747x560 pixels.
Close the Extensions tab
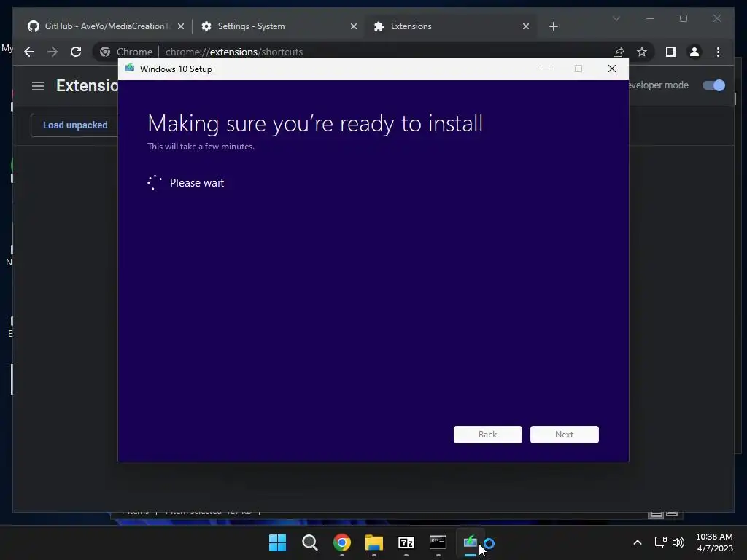click(526, 26)
